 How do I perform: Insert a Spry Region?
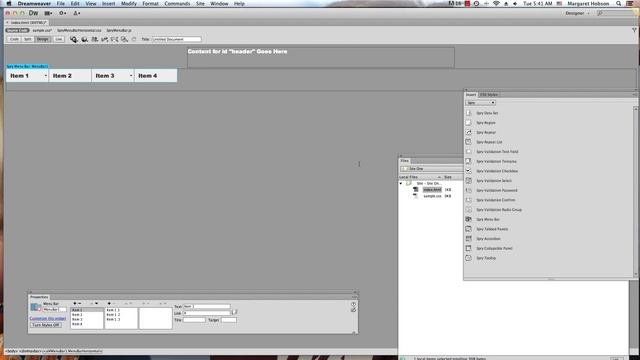(486, 123)
